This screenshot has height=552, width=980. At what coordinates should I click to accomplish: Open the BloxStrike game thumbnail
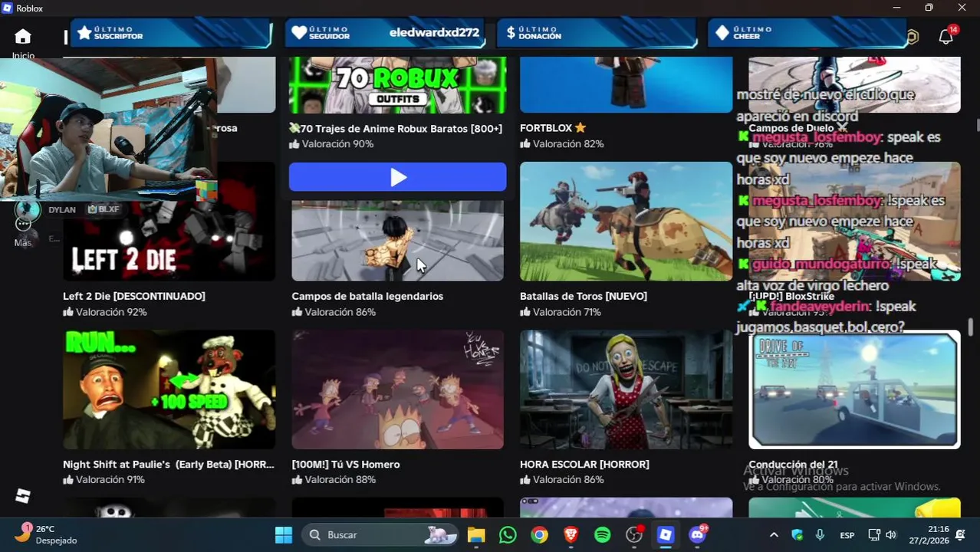point(854,222)
